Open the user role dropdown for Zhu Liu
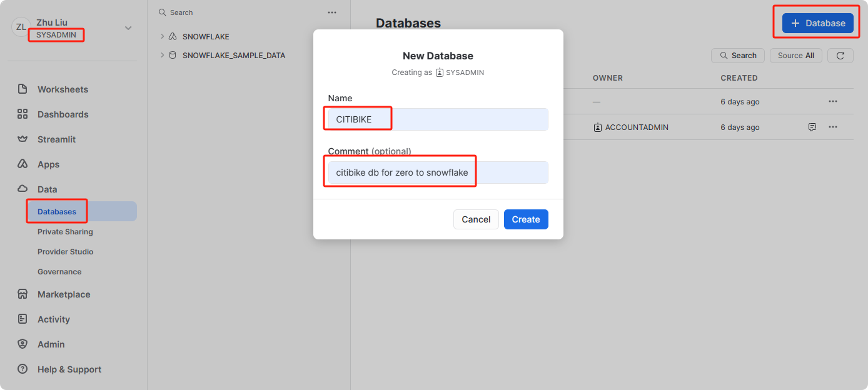868x390 pixels. point(128,28)
